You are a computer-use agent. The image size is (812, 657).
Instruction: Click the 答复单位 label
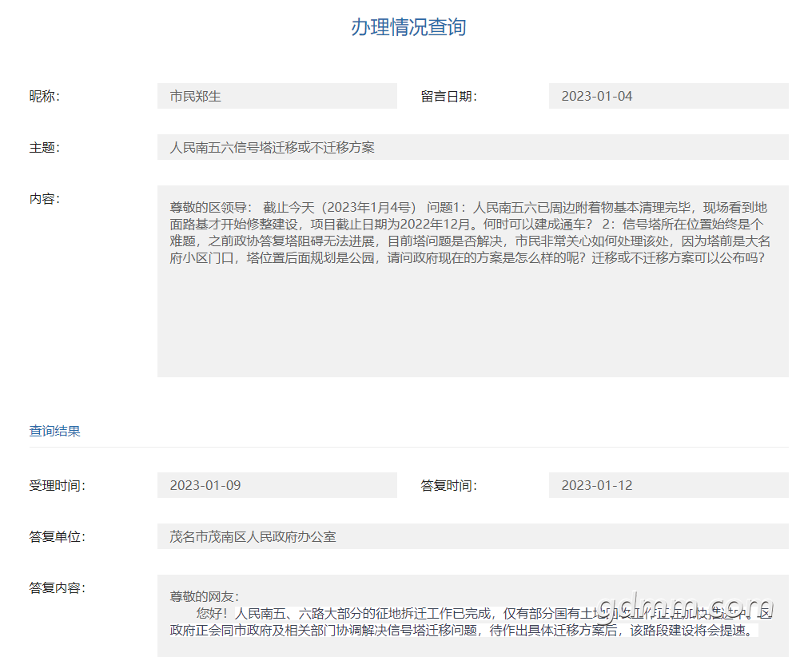click(58, 537)
